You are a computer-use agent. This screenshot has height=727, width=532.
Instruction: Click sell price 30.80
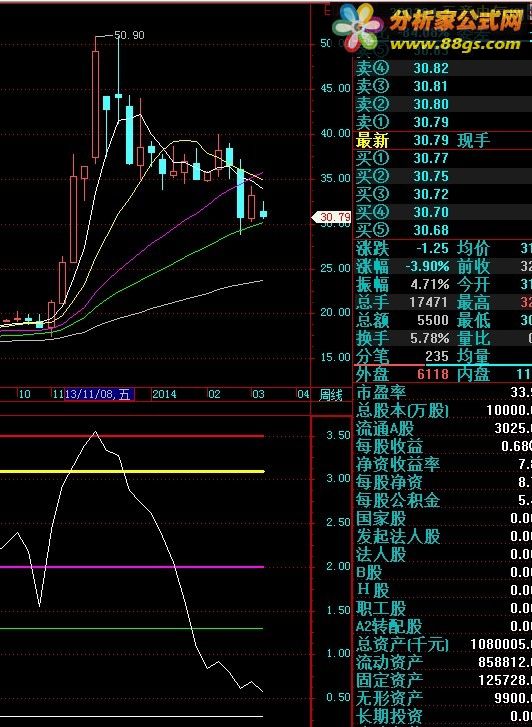431,104
